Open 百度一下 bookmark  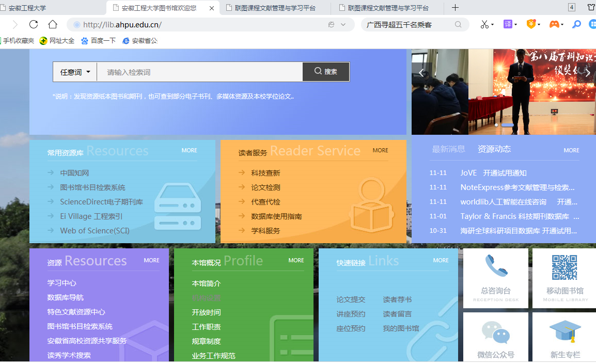tap(99, 41)
